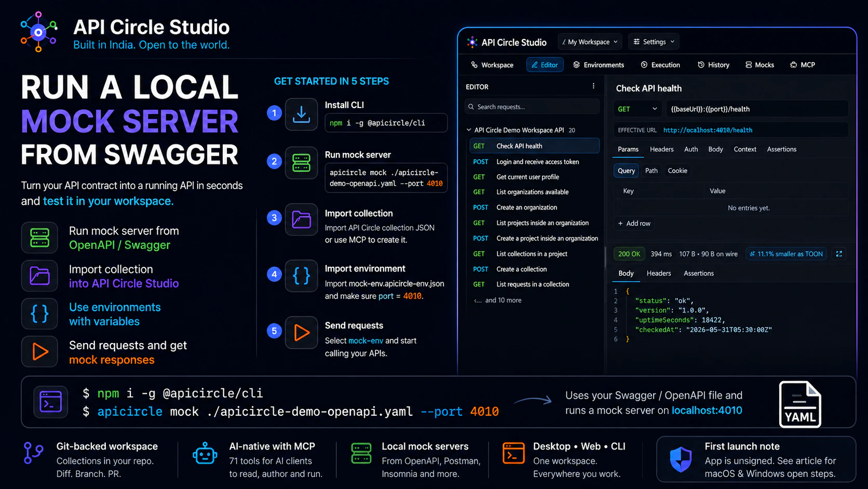This screenshot has height=489, width=868.
Task: Click the localhost:4010 link in the banner
Action: click(707, 411)
